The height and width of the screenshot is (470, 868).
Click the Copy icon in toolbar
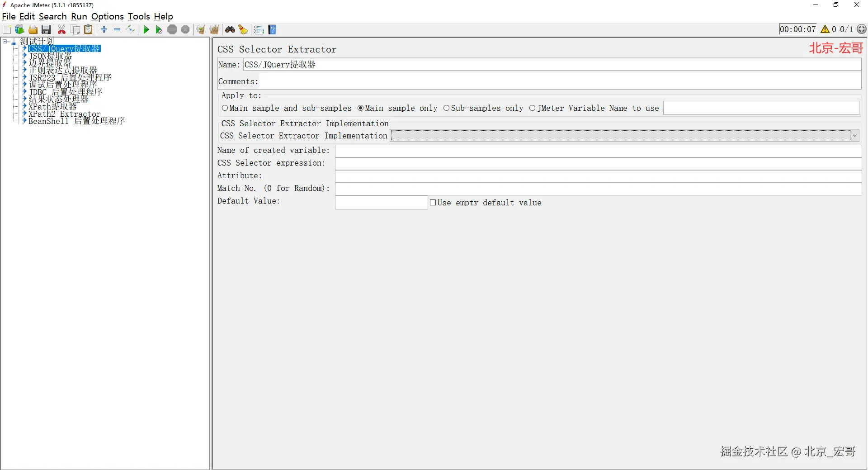75,29
